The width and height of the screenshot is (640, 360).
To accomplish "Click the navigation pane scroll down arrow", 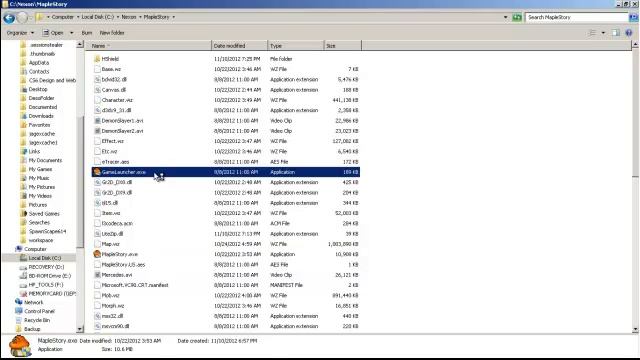I will 80,329.
